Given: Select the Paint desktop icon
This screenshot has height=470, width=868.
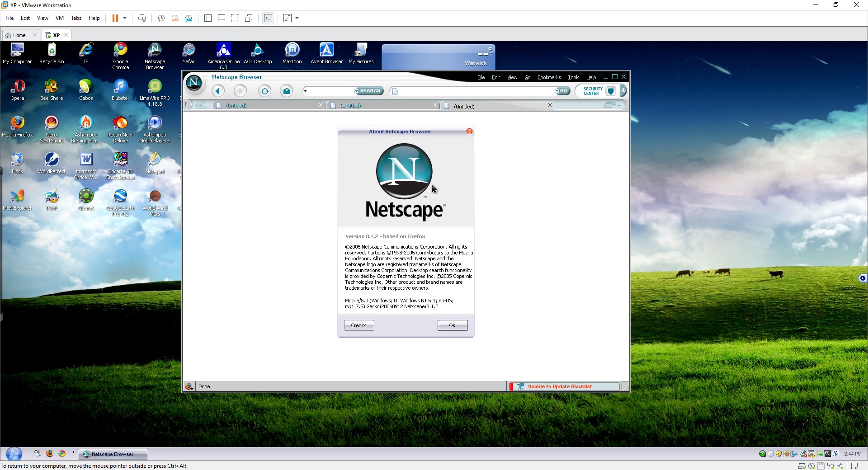Looking at the screenshot, I should tap(52, 200).
